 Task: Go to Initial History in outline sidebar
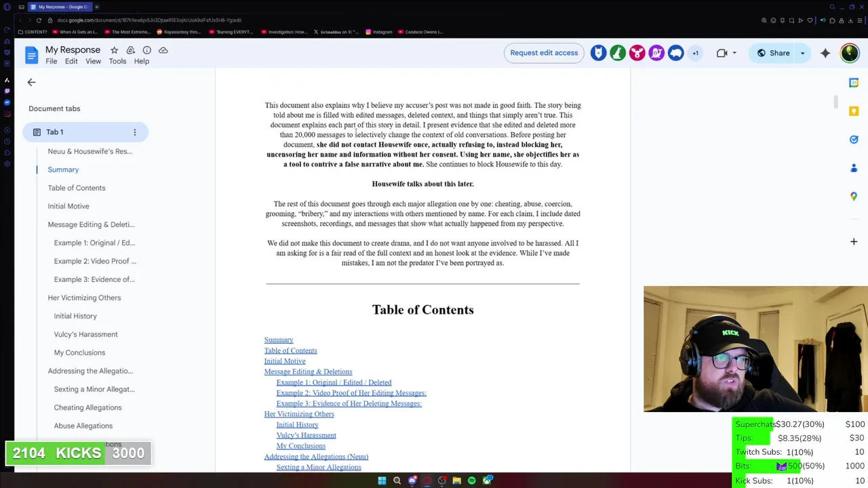pyautogui.click(x=75, y=316)
